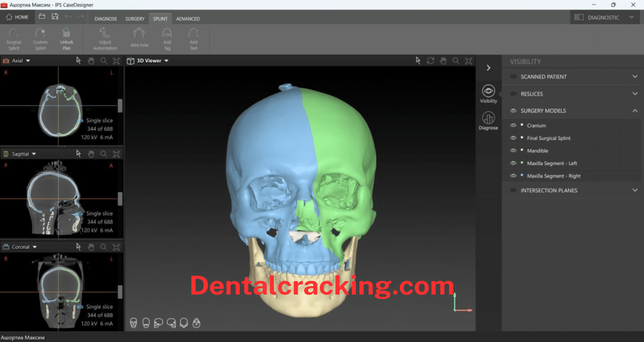Open the 3D Viewer dropdown
The height and width of the screenshot is (342, 644).
(x=166, y=61)
